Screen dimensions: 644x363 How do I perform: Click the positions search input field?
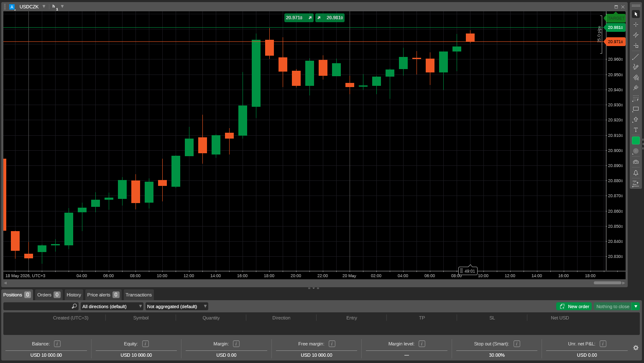pos(41,306)
